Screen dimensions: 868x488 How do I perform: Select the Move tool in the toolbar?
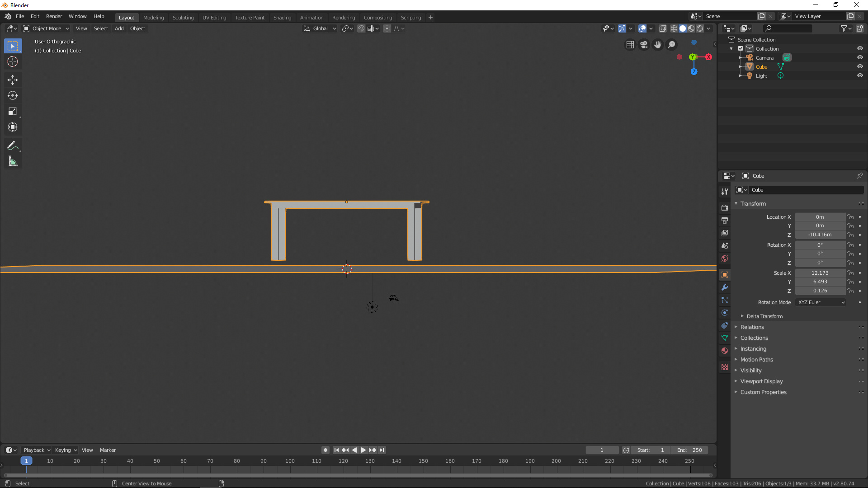pos(13,80)
